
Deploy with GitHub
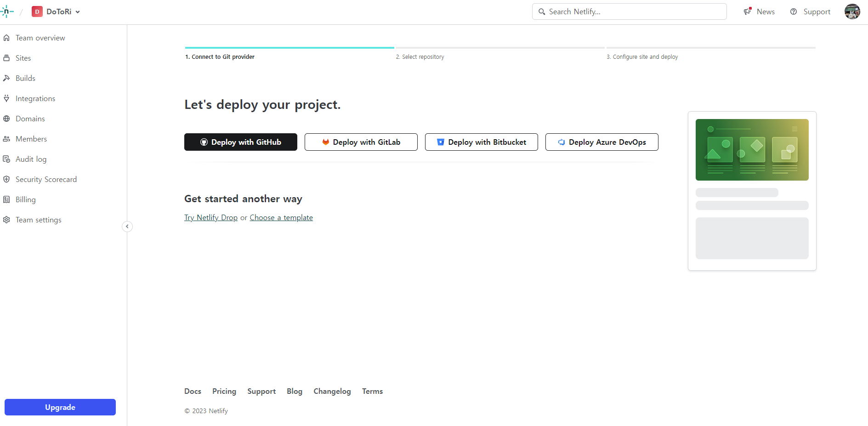click(241, 142)
